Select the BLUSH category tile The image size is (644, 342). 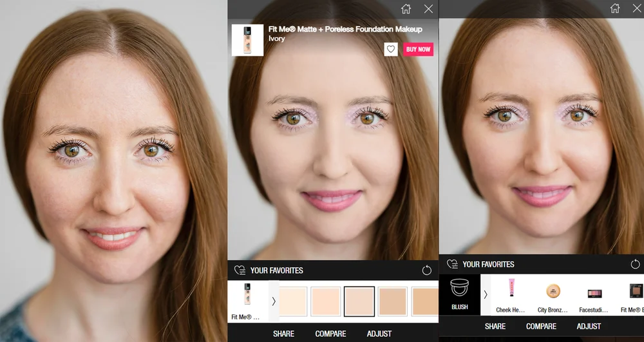click(460, 295)
